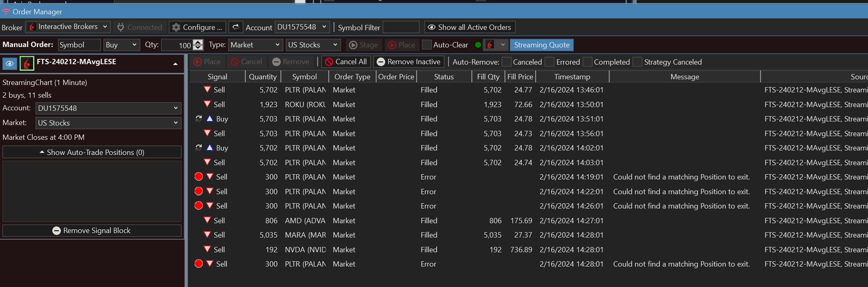The height and width of the screenshot is (287, 868).
Task: Click the blue Buy triangle on the 14:02:01 row
Action: [210, 148]
